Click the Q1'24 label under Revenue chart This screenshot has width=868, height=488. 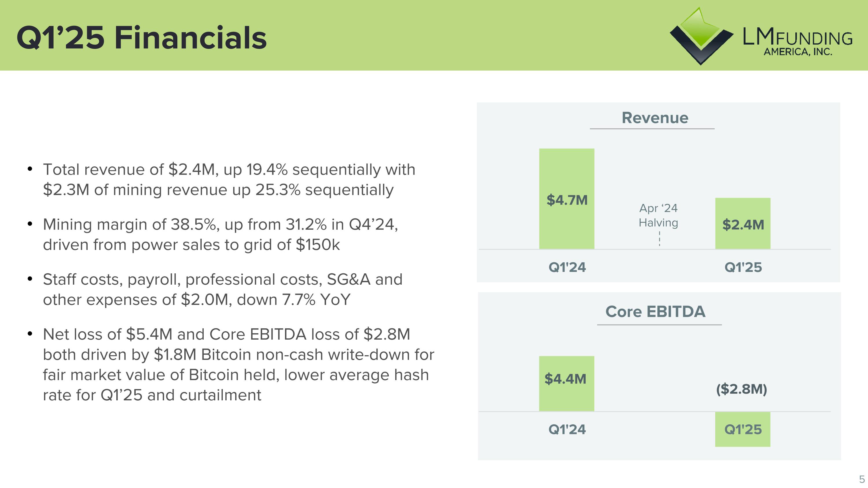(567, 267)
